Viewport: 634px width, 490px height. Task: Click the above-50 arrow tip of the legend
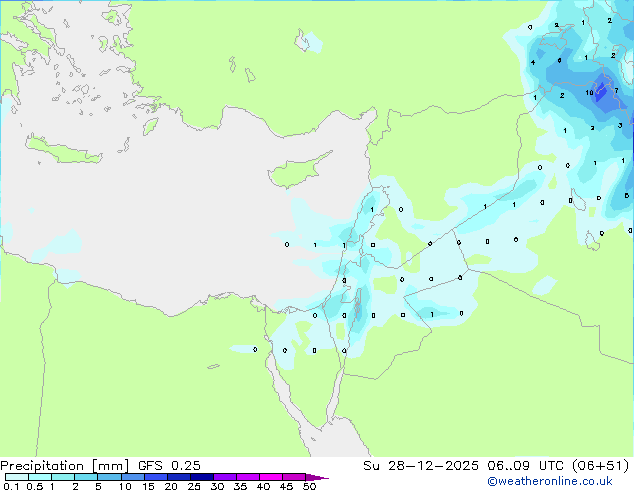(317, 477)
